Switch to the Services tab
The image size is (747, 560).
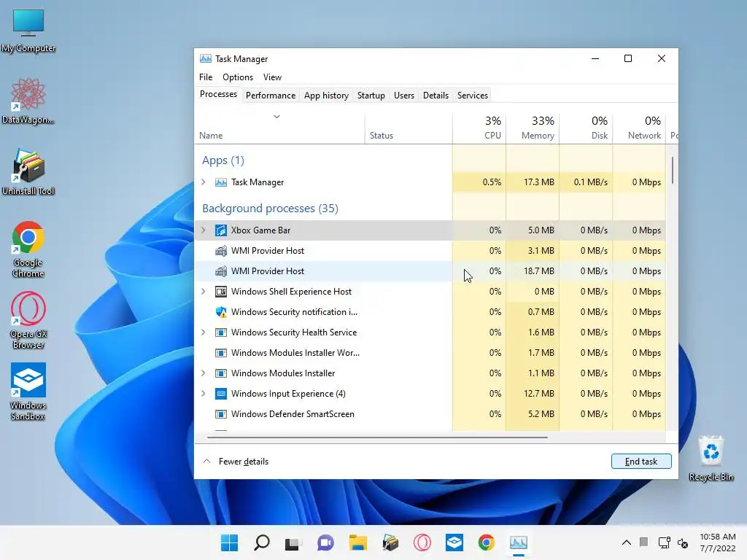[x=473, y=96]
